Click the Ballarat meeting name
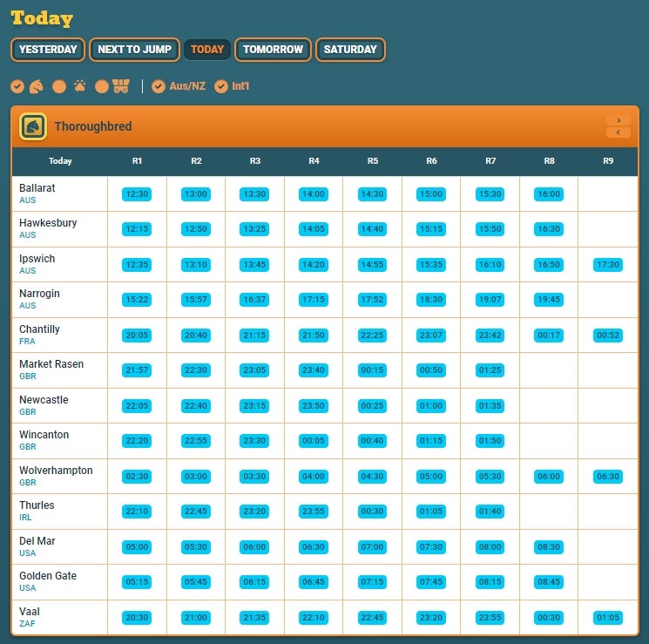Screen dimensions: 649x644 (37, 188)
